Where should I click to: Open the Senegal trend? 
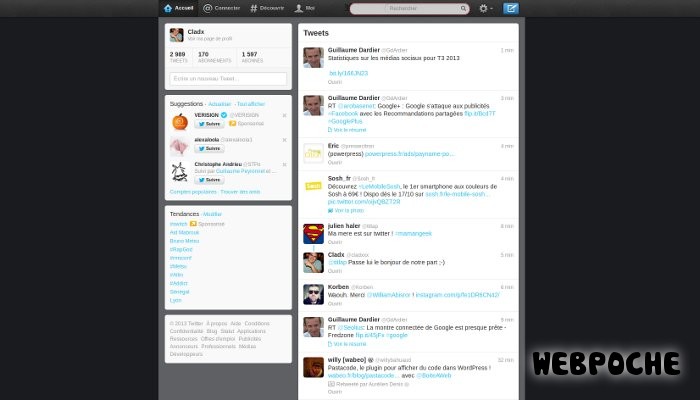click(179, 292)
